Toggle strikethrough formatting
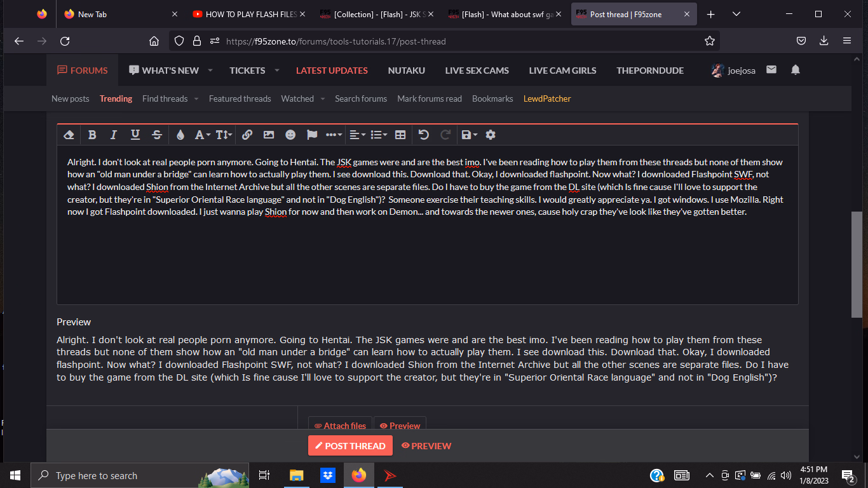This screenshot has height=488, width=868. pyautogui.click(x=157, y=135)
